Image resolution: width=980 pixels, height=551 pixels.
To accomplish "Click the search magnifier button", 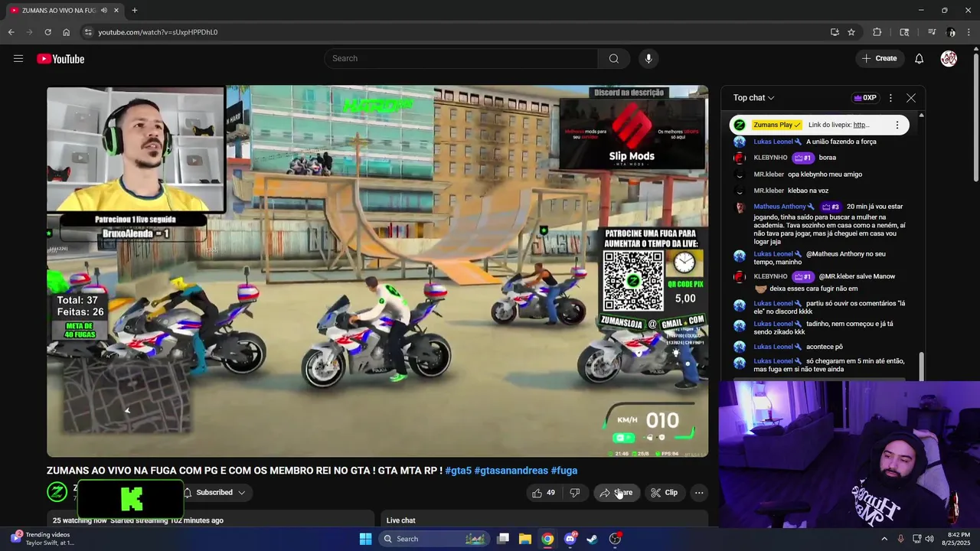I will click(613, 59).
